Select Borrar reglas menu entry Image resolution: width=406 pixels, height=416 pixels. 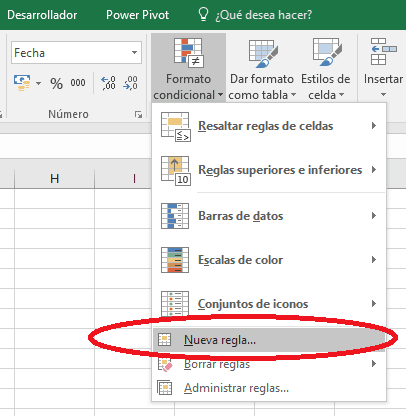[269, 364]
